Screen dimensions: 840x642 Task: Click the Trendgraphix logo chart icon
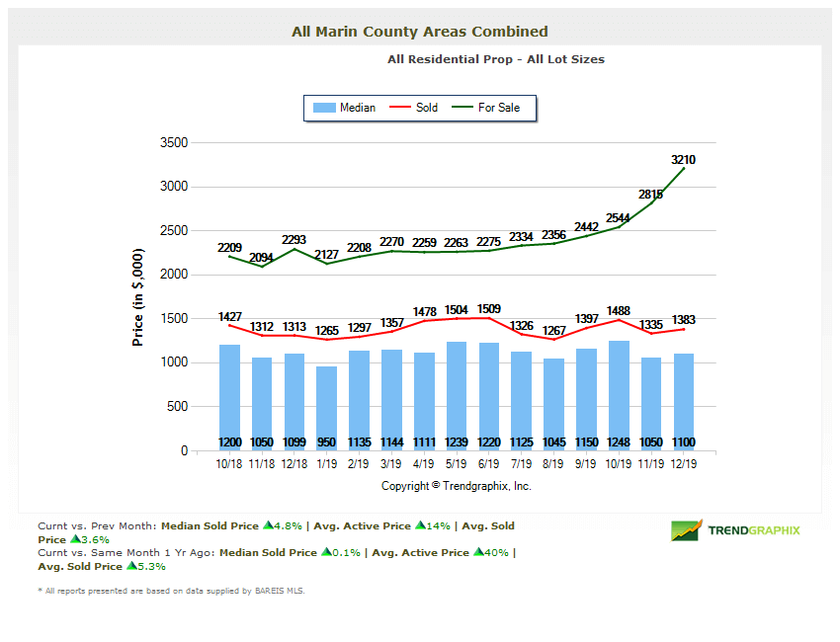[686, 530]
